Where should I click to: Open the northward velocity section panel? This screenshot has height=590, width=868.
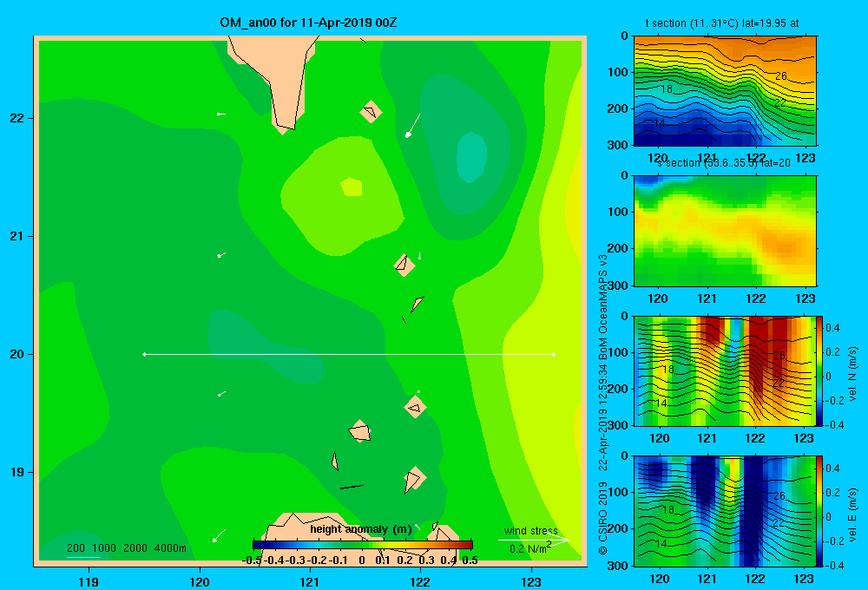[x=725, y=370]
